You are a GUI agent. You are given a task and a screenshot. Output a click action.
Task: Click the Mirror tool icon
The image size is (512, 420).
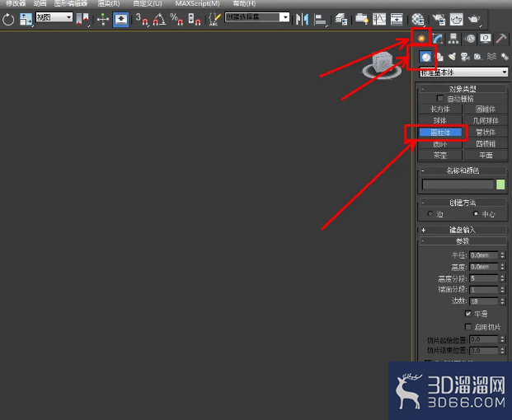302,19
